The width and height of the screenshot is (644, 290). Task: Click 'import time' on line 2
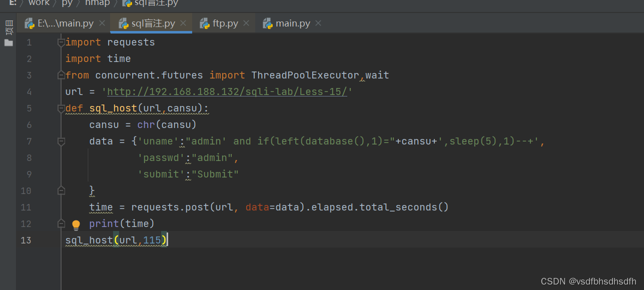pos(98,59)
